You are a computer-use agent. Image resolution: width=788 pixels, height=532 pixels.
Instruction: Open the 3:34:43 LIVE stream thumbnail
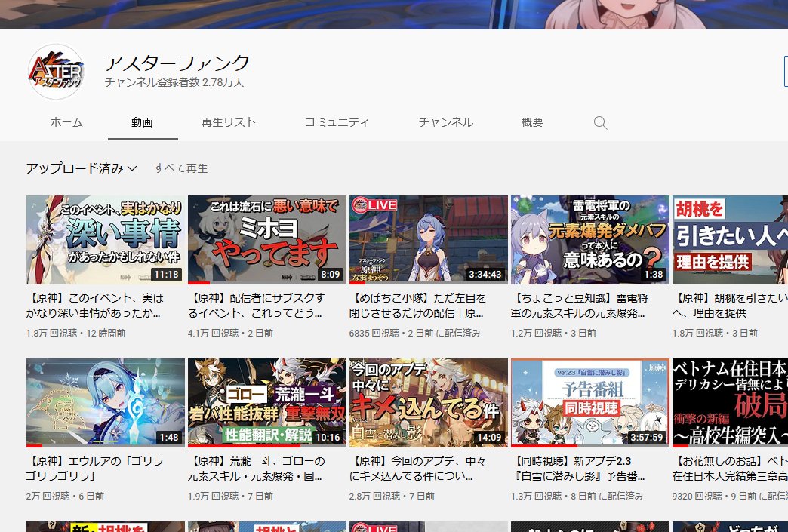tap(429, 240)
